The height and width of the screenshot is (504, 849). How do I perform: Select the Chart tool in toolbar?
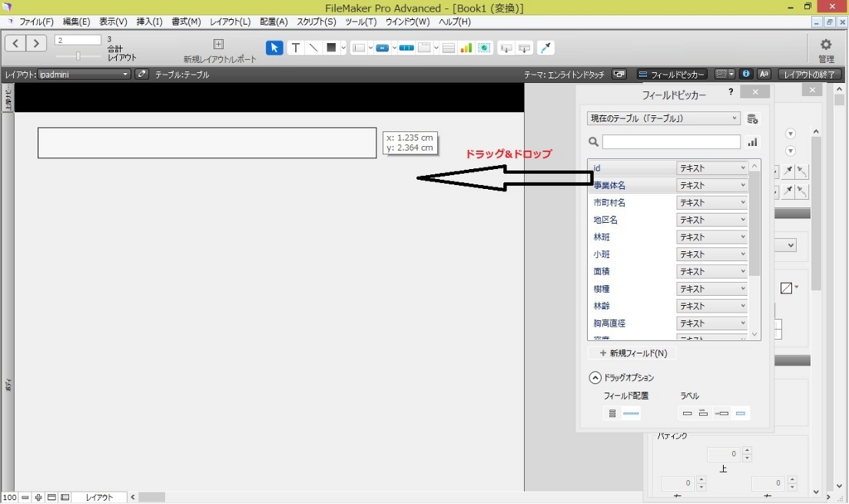click(466, 47)
